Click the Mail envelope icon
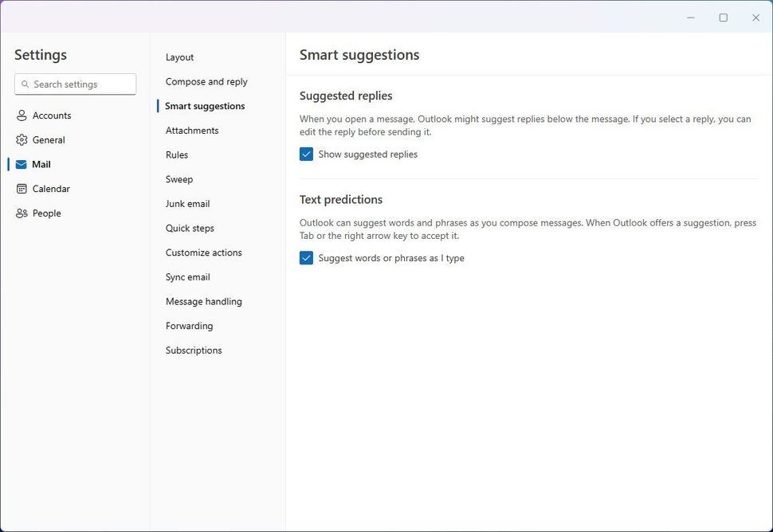Viewport: 773px width, 532px height. pyautogui.click(x=20, y=164)
